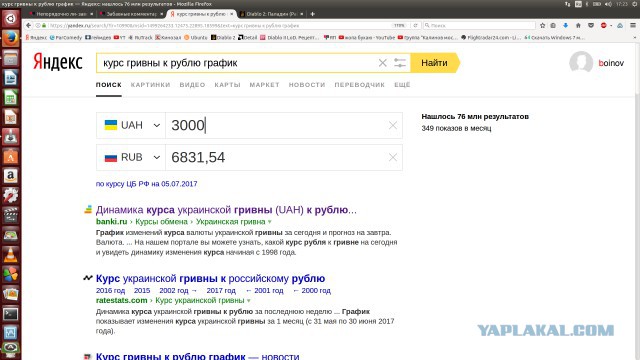Switch to the first Непорядочно browser tab
The width and height of the screenshot is (640, 360).
[x=61, y=14]
